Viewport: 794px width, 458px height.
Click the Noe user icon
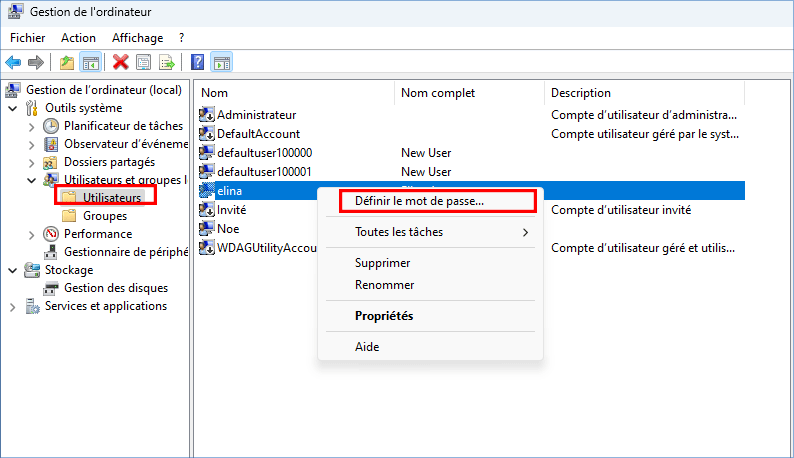pyautogui.click(x=207, y=228)
